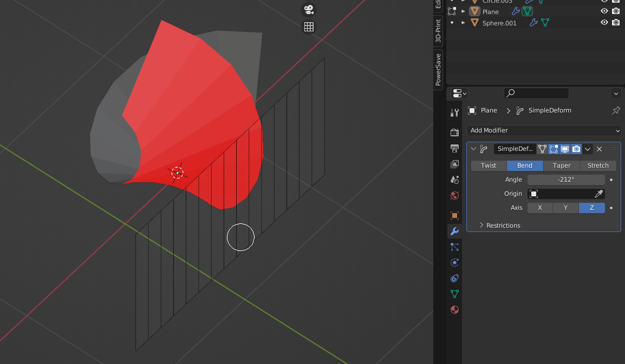This screenshot has height=364, width=625.
Task: Switch to the PowerSave sidebar tab
Action: tap(438, 69)
